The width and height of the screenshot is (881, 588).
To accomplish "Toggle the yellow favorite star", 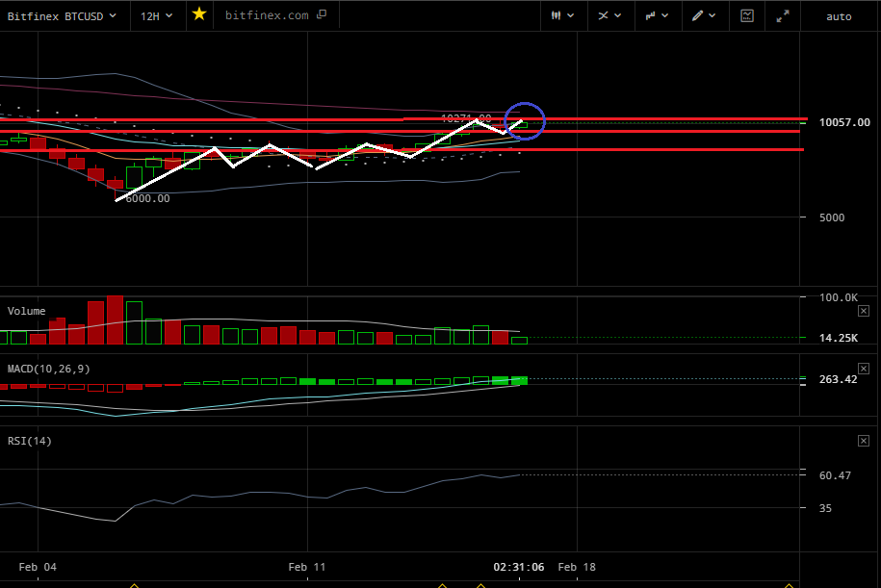I will coord(199,14).
